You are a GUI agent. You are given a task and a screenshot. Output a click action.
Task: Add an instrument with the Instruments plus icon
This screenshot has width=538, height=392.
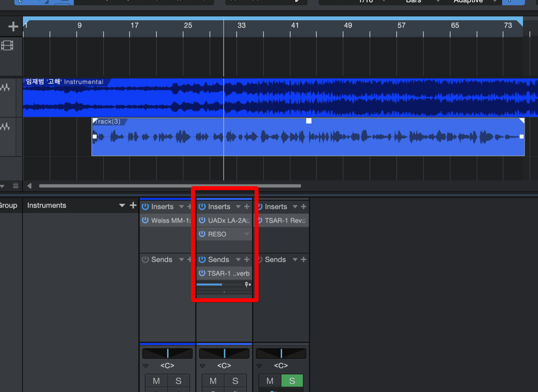(x=133, y=205)
